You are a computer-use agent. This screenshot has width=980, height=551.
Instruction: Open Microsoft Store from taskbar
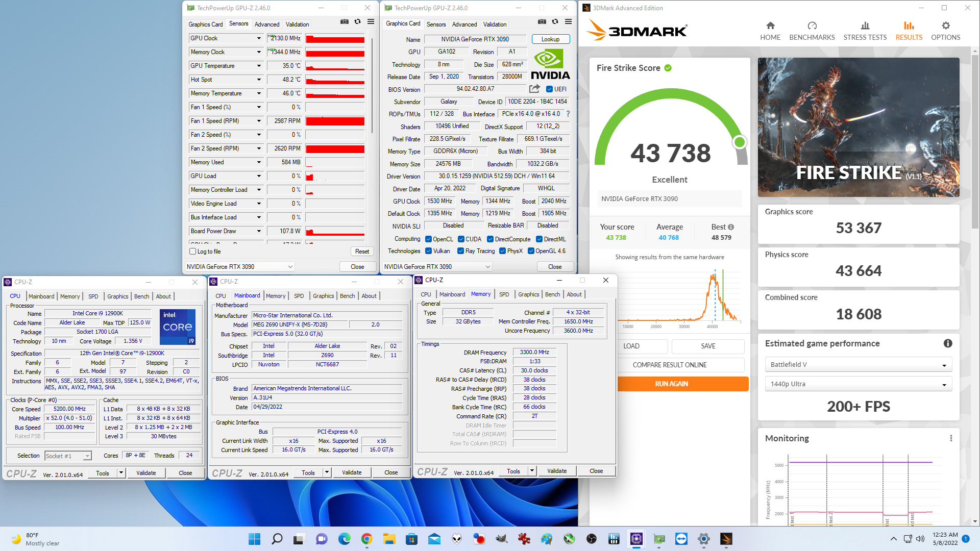click(x=411, y=539)
